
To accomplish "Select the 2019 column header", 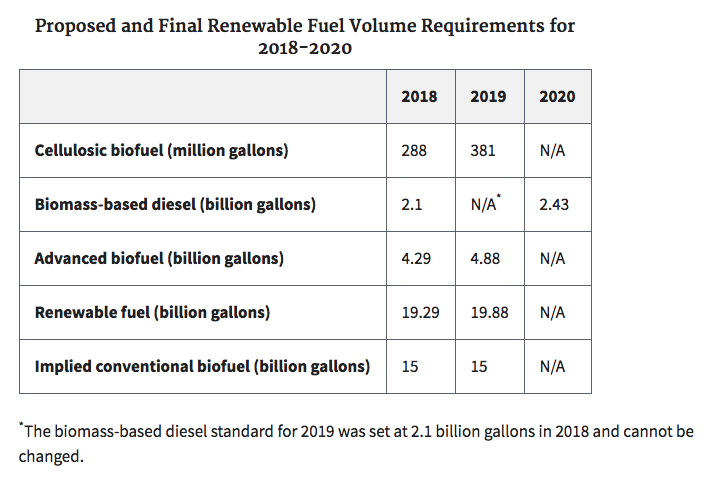I will (x=488, y=97).
